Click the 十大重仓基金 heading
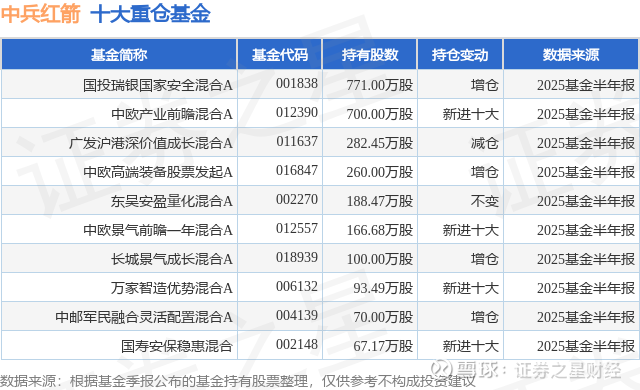 [150, 14]
